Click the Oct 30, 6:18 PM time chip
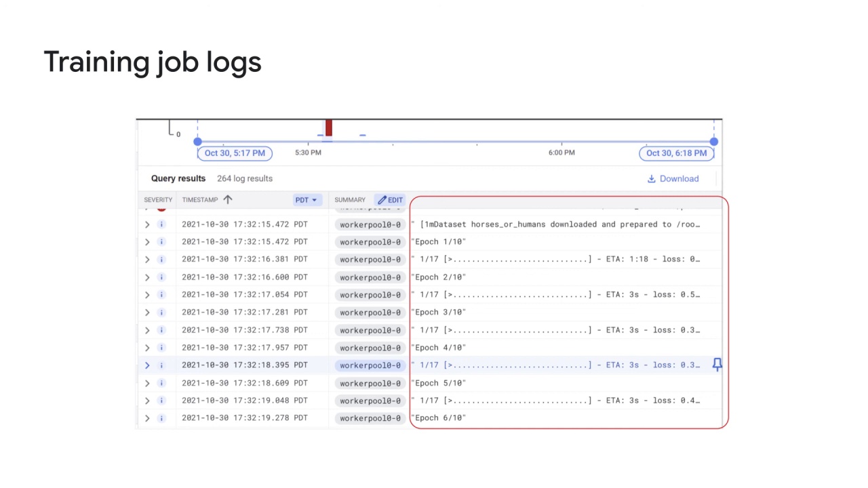Screen dimensions: 868x488 tap(676, 153)
